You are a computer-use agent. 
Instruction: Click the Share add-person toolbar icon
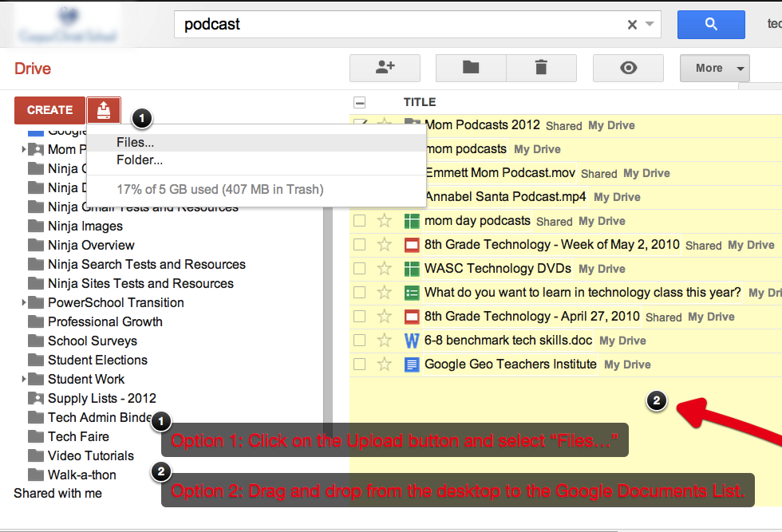click(385, 68)
